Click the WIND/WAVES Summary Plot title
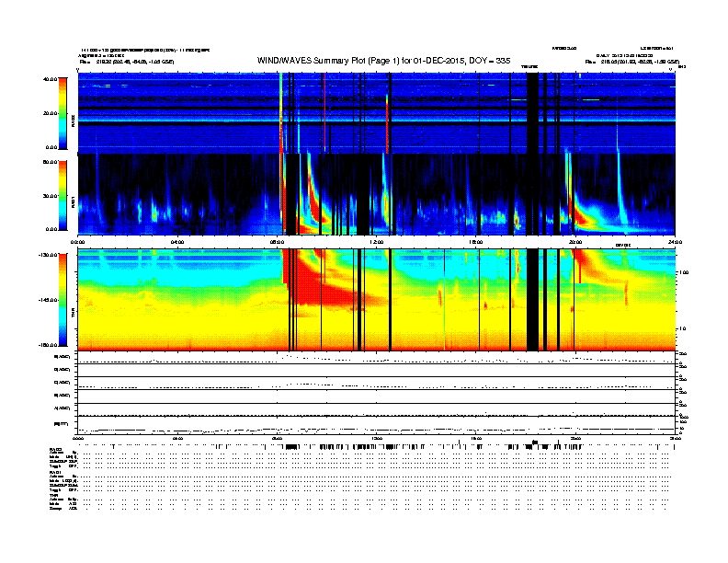Screen dimensions: 728x563 click(x=383, y=61)
